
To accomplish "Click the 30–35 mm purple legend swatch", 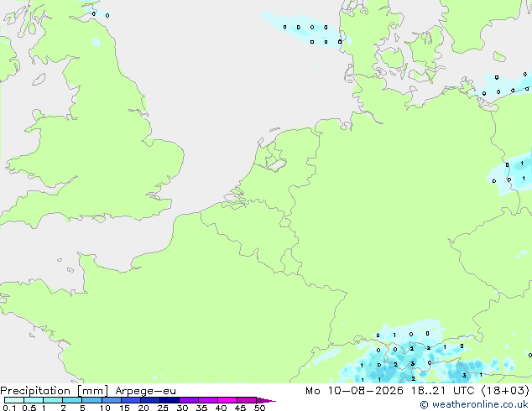I will coord(189,400).
